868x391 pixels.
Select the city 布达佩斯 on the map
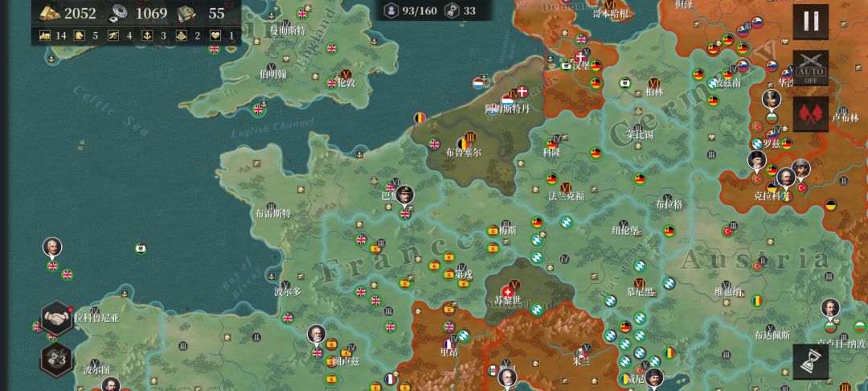point(772,335)
